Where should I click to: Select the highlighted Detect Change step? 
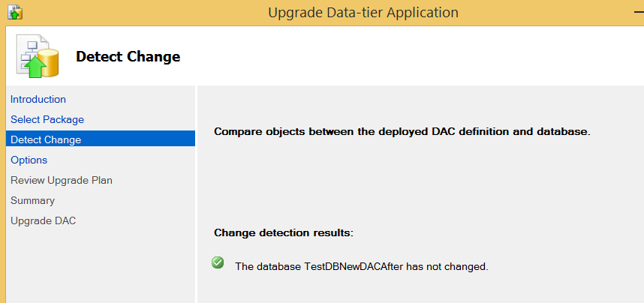(101, 139)
